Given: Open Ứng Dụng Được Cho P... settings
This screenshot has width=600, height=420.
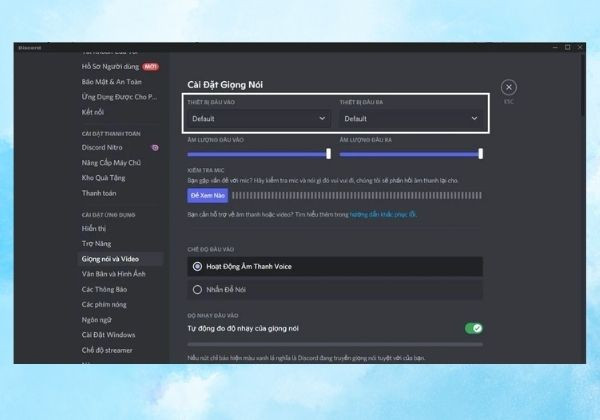Looking at the screenshot, I should 121,97.
